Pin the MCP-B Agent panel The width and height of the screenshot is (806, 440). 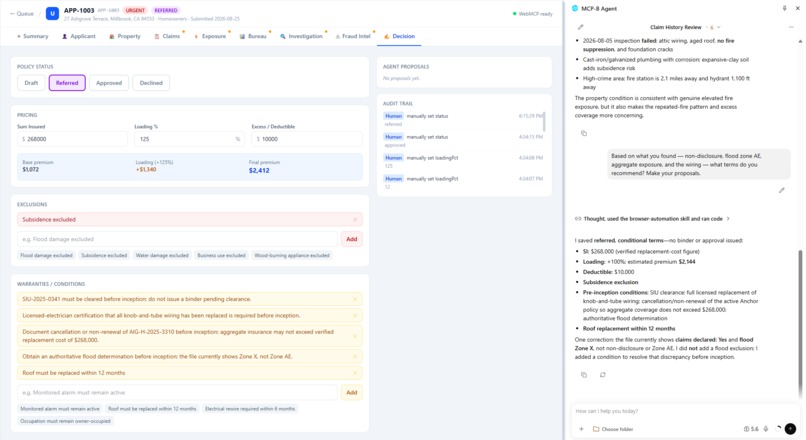coord(784,8)
